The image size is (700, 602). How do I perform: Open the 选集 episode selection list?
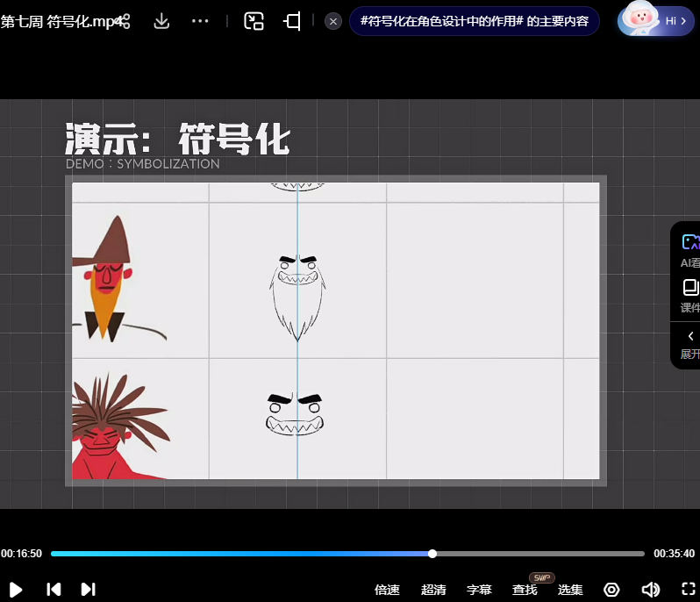coord(570,590)
